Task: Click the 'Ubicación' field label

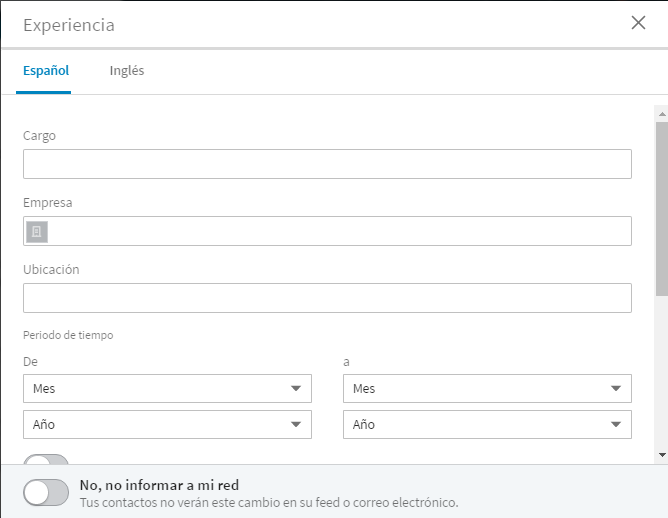Action: (x=51, y=269)
